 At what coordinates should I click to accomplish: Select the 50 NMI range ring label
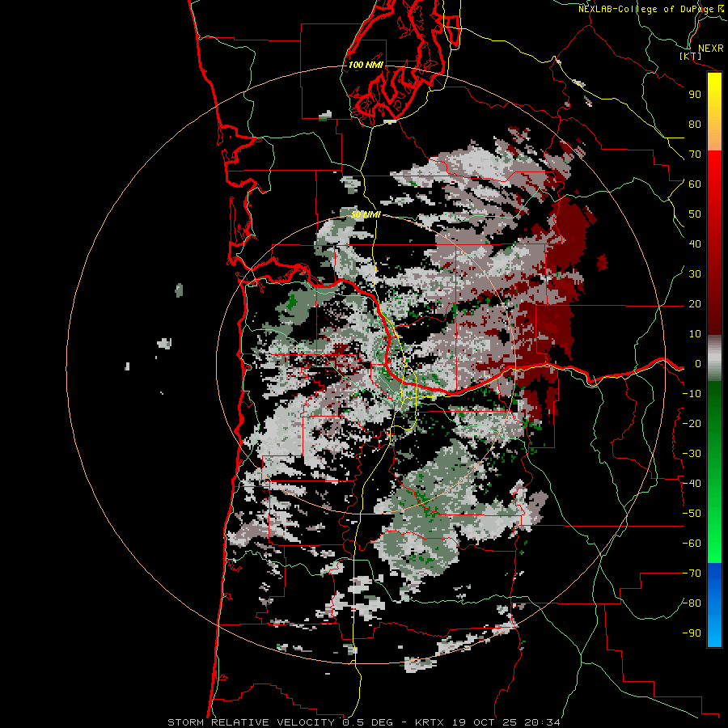pyautogui.click(x=366, y=214)
